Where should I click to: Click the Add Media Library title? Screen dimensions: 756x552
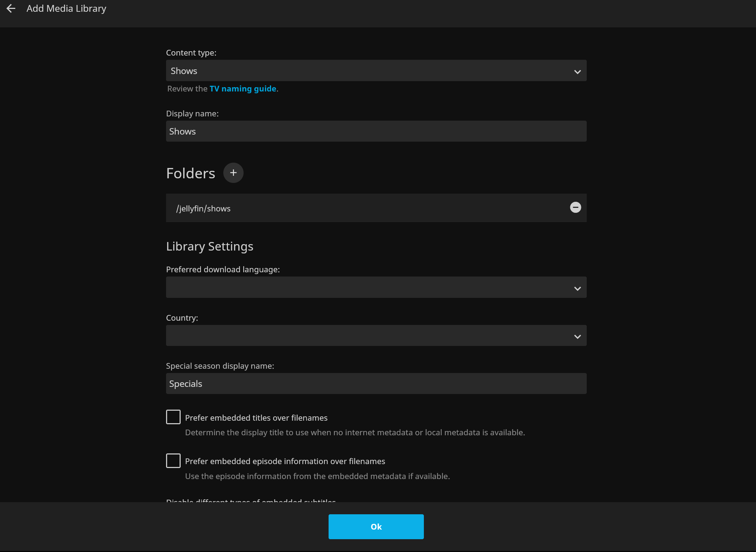[x=66, y=9]
